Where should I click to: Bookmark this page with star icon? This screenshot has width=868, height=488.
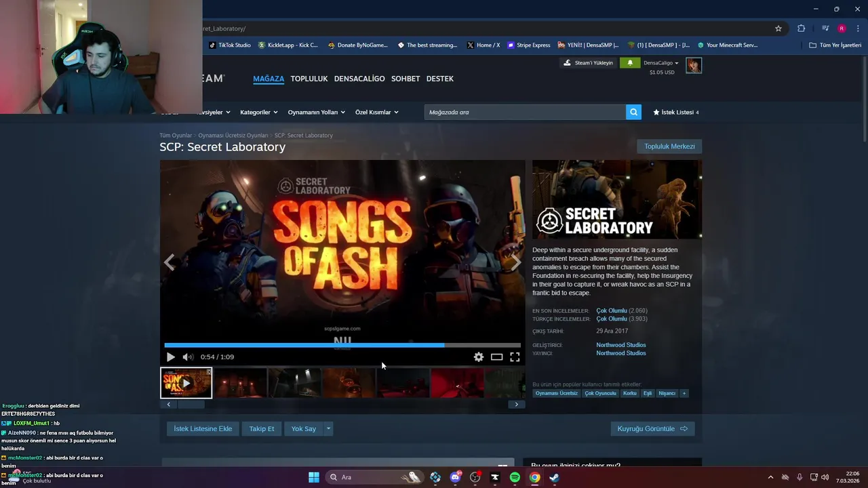[778, 28]
